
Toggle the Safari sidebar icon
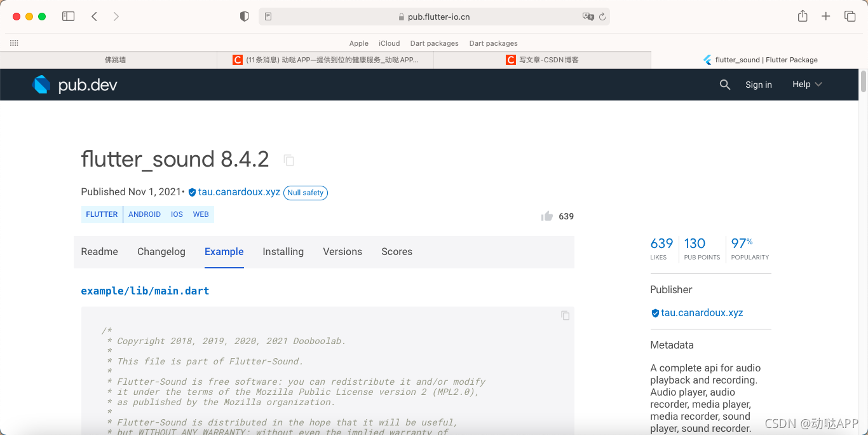pos(68,17)
